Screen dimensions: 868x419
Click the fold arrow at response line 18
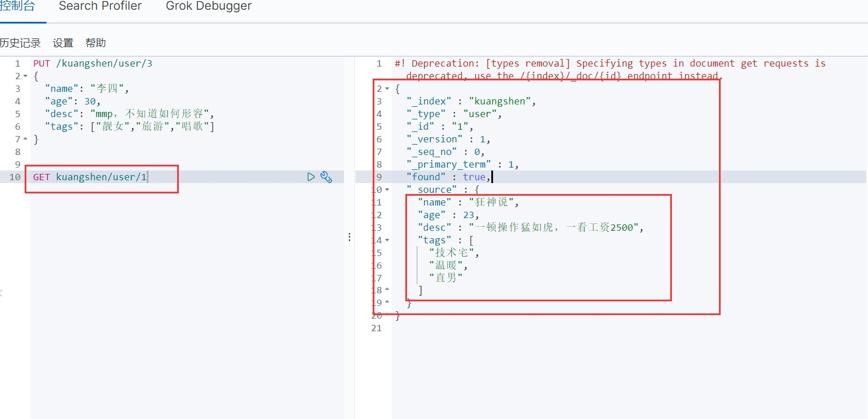(x=387, y=290)
